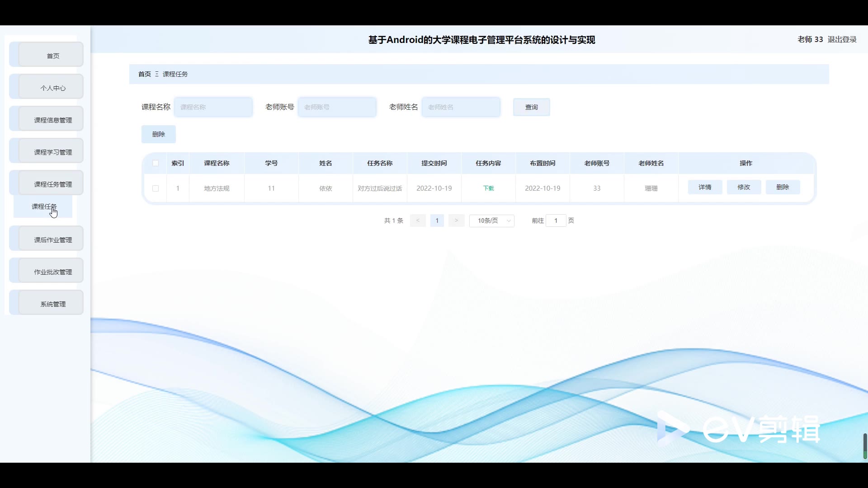868x488 pixels.
Task: Click the 查询 search button
Action: point(531,107)
